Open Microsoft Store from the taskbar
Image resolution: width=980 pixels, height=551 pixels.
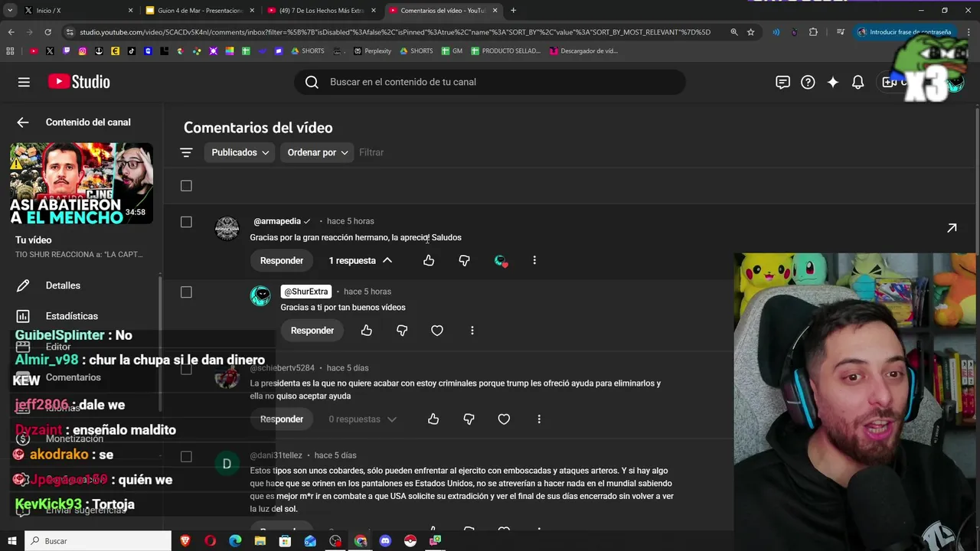(x=285, y=541)
